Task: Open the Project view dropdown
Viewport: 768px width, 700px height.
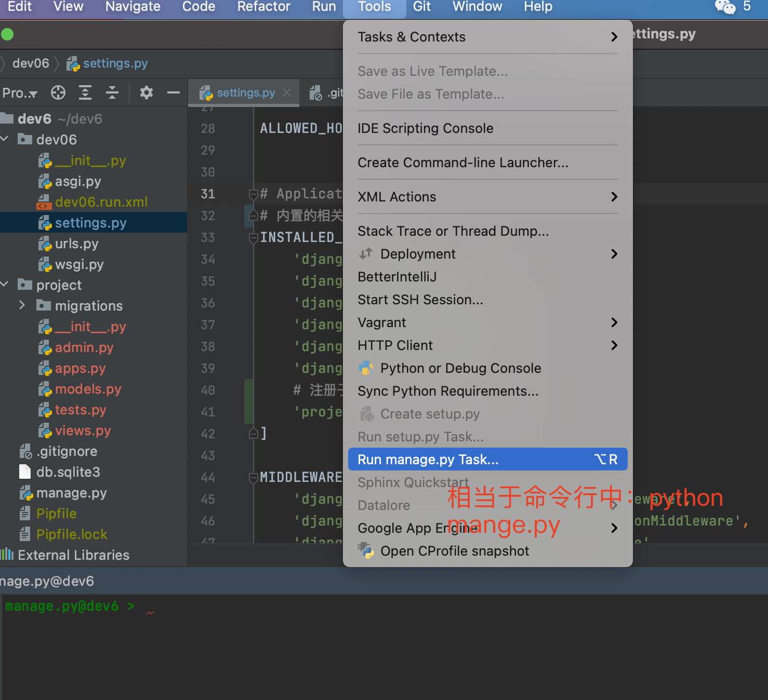Action: coord(20,93)
